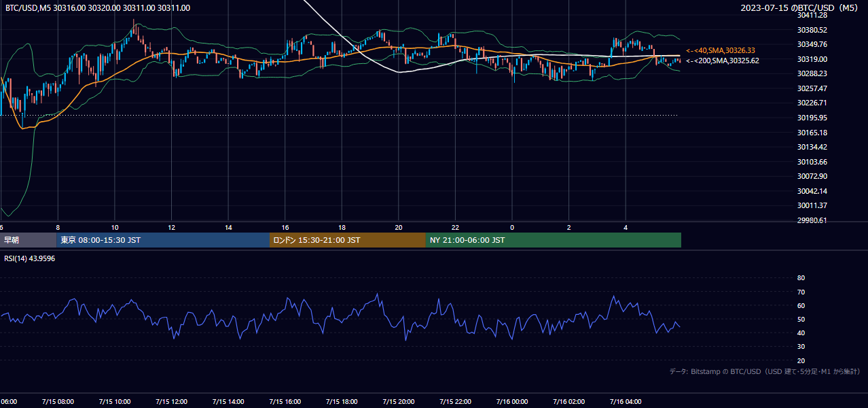Click the RSI axis level 70
This screenshot has width=868, height=408.
point(801,292)
